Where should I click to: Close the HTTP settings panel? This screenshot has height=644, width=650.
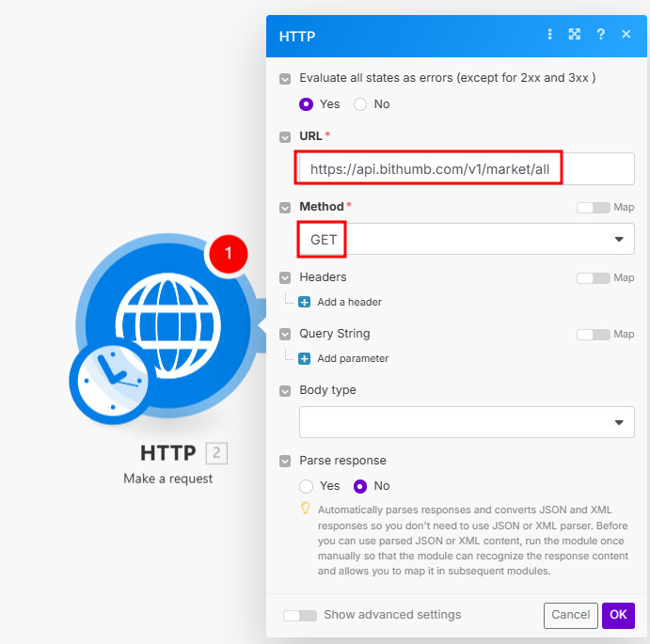pos(626,35)
